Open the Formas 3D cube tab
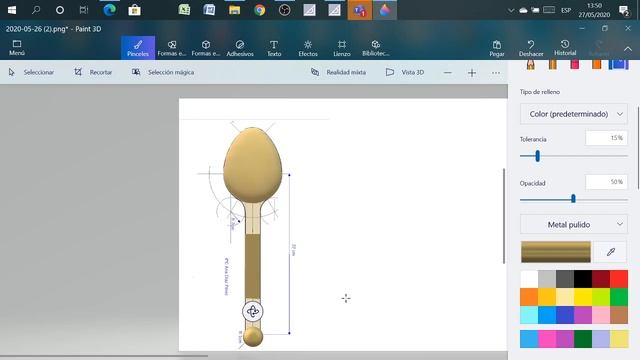 click(206, 48)
